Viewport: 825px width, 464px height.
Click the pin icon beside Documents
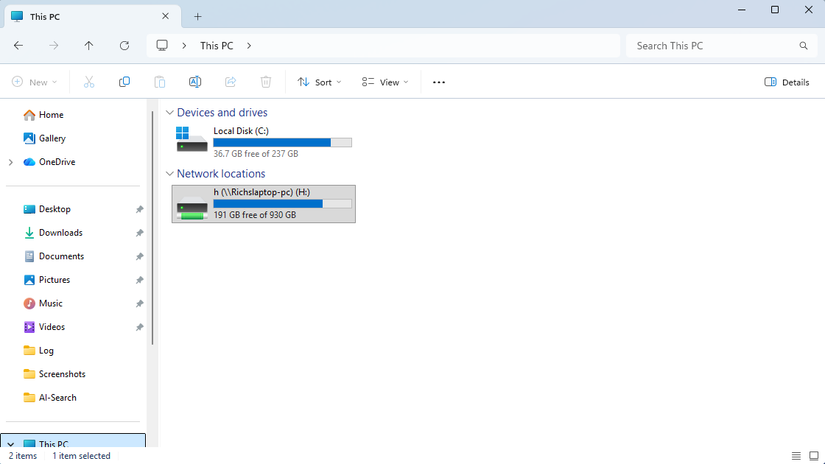tap(139, 257)
